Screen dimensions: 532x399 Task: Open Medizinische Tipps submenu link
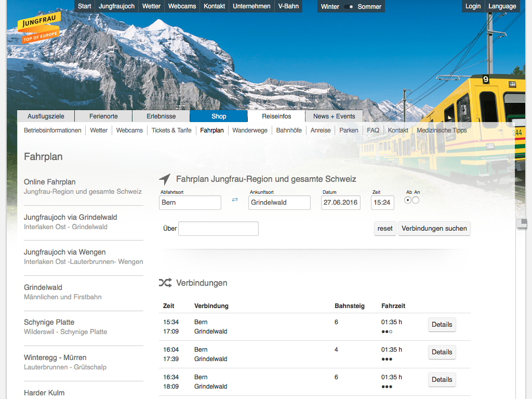[x=442, y=130]
